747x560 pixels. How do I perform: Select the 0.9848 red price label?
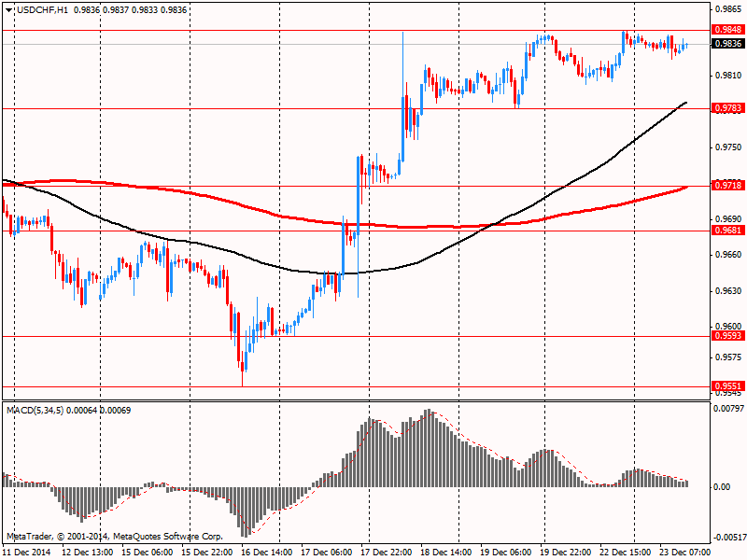coord(728,30)
